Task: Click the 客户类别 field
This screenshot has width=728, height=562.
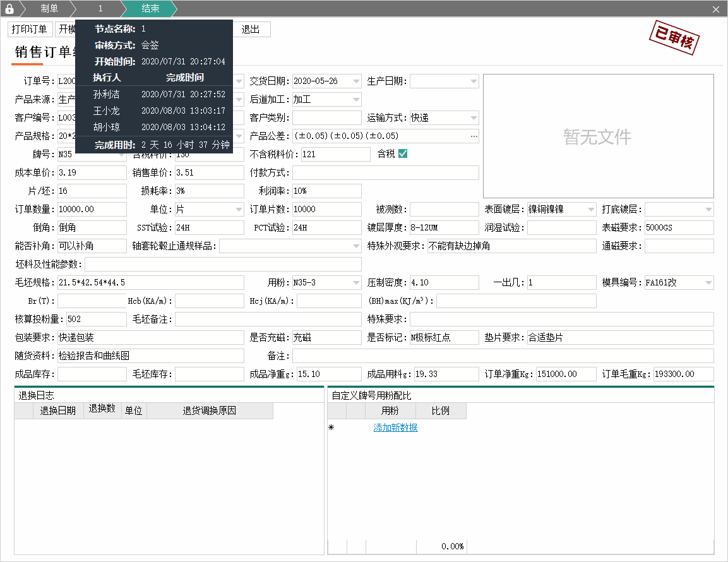Action: click(327, 117)
